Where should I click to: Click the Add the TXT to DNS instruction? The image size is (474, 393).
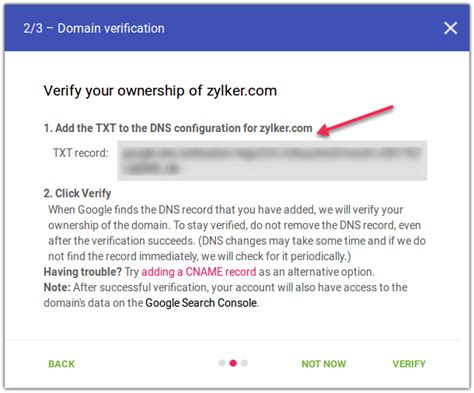pos(178,128)
